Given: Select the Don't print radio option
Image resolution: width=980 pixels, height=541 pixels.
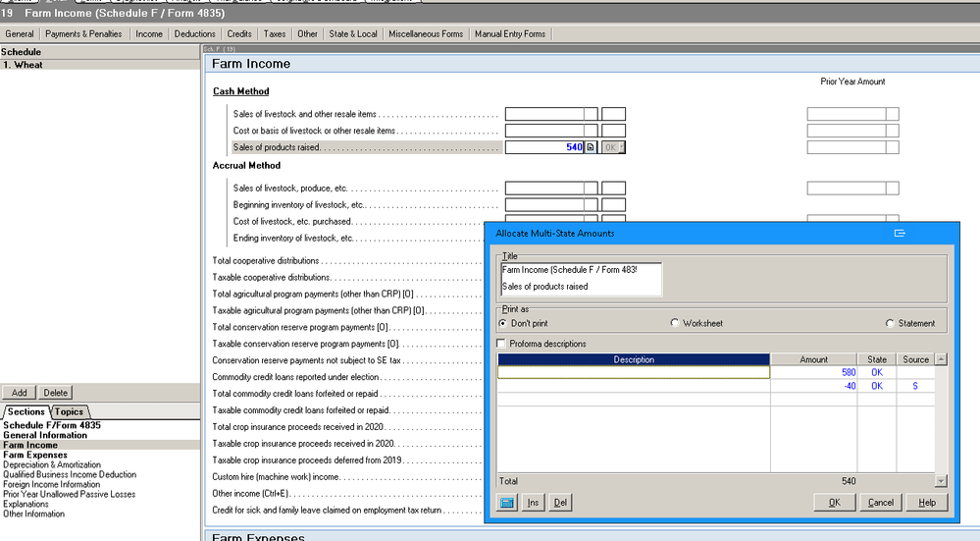Looking at the screenshot, I should (x=503, y=323).
